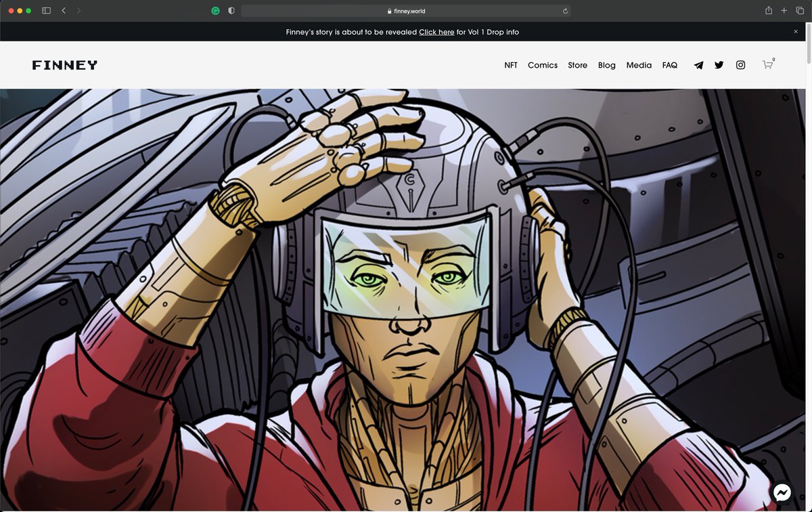Open the Media menu item
812x512 pixels.
639,65
